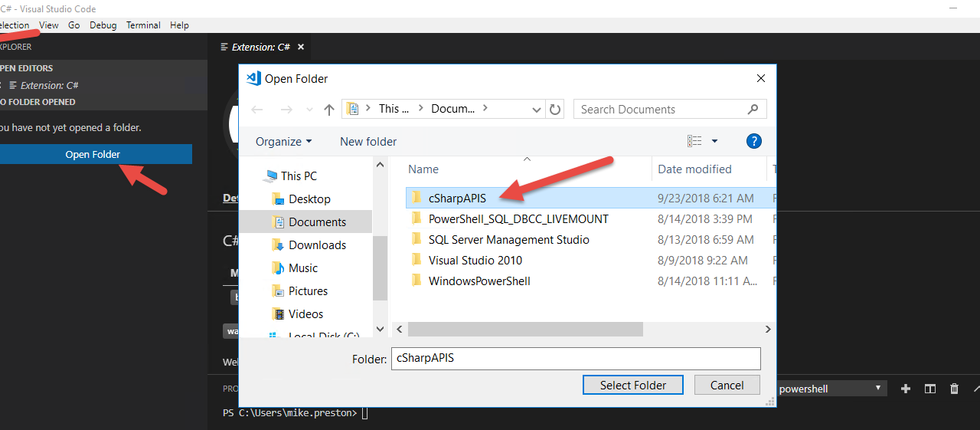Select SQL Server Management Studio folder
This screenshot has height=430, width=980.
coord(509,239)
